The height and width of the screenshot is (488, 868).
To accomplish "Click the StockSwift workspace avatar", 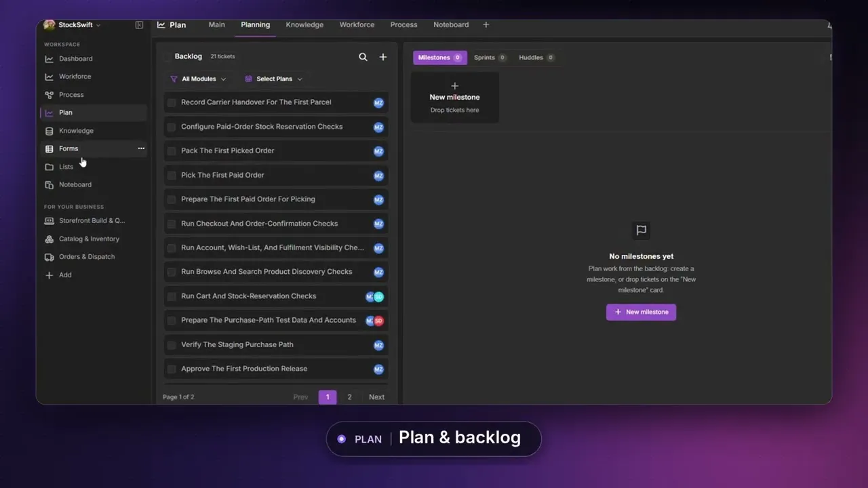I will (49, 25).
